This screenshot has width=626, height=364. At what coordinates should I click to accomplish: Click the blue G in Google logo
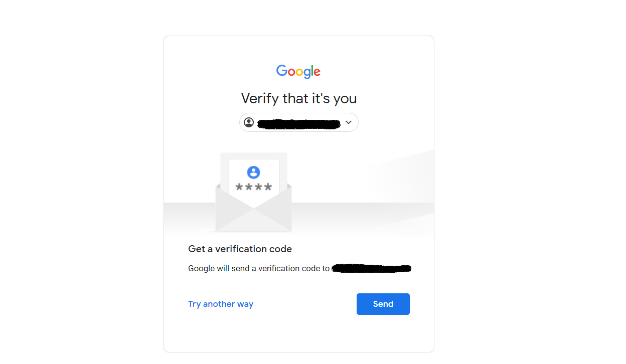click(282, 71)
